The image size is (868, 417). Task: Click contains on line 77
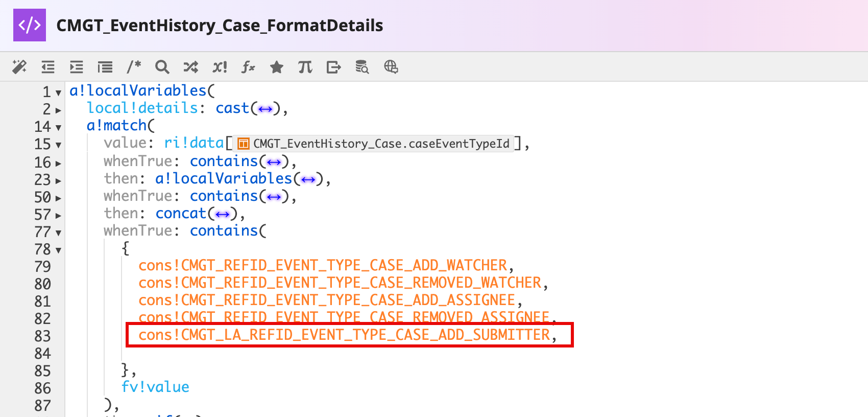coord(224,230)
